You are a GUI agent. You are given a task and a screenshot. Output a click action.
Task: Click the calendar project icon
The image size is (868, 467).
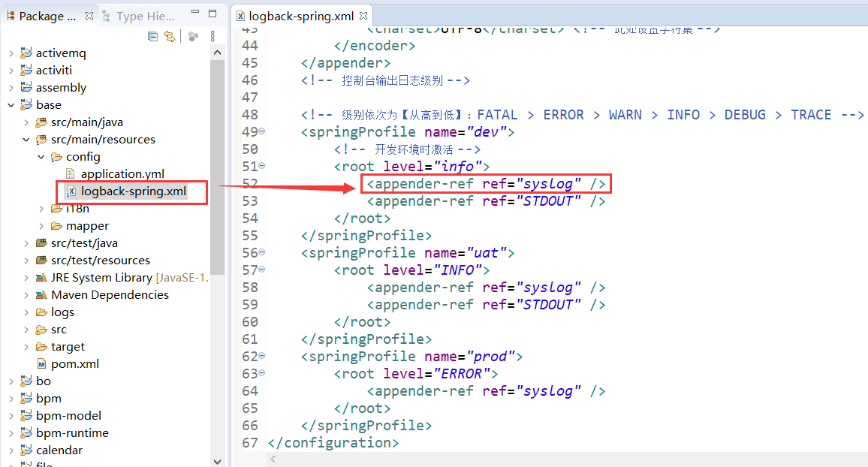click(26, 450)
